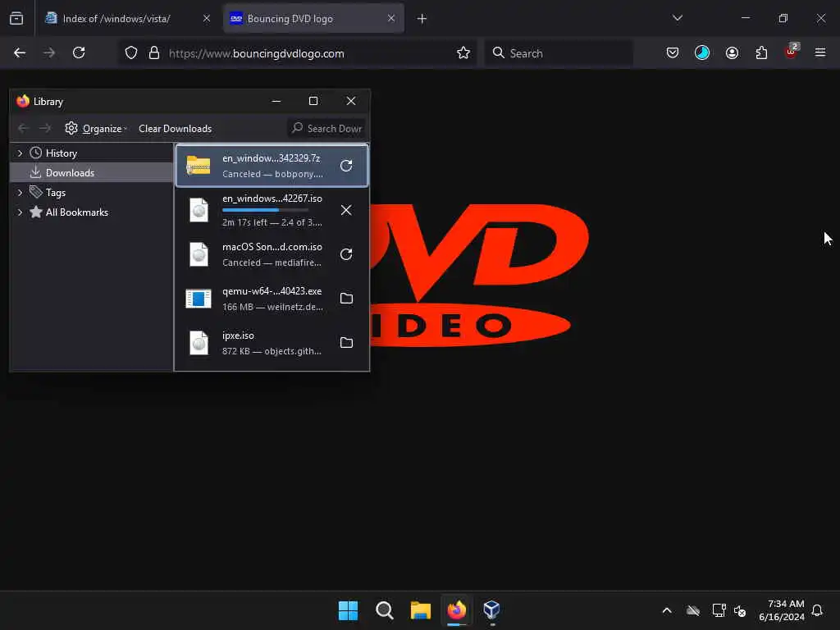
Task: Open Firefox View tab list icon
Action: coord(16,19)
